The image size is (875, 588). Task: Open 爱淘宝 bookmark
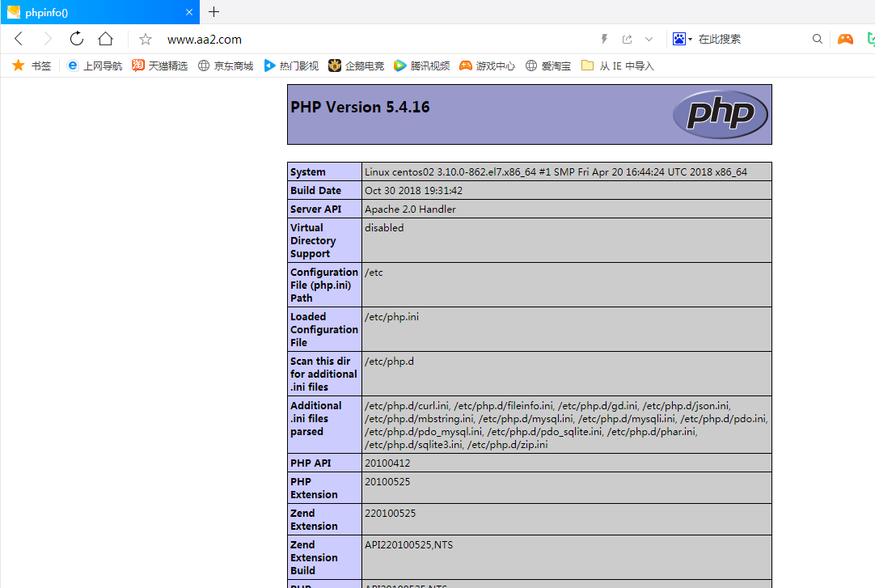click(548, 66)
